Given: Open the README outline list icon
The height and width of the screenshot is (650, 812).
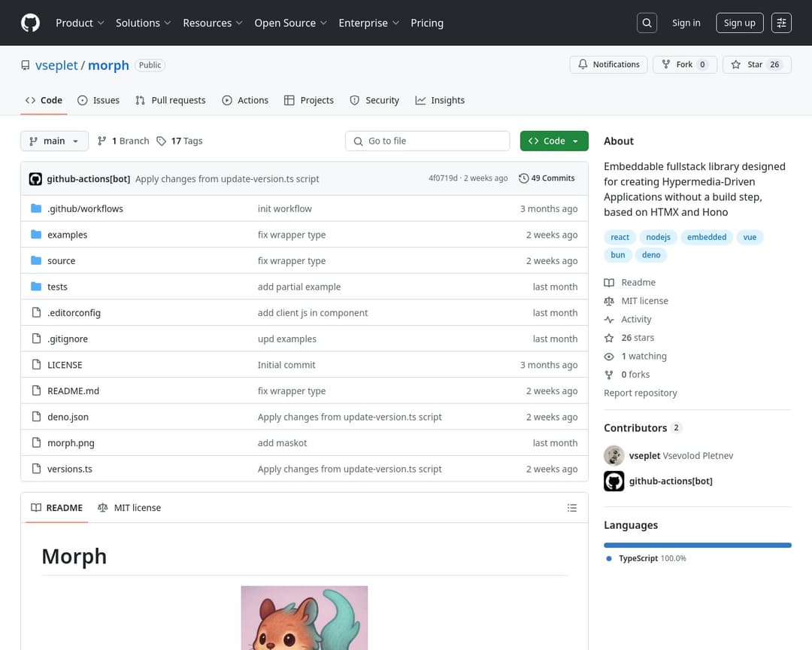Looking at the screenshot, I should (x=571, y=508).
